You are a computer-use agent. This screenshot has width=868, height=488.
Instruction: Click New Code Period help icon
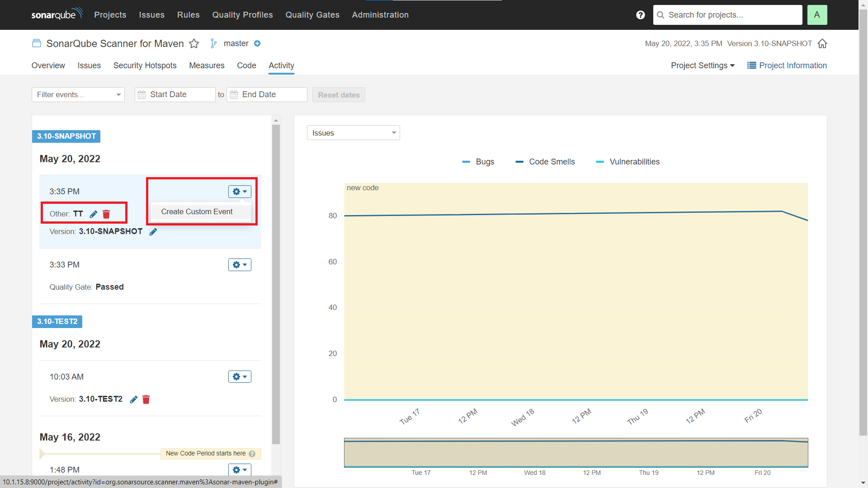click(252, 454)
